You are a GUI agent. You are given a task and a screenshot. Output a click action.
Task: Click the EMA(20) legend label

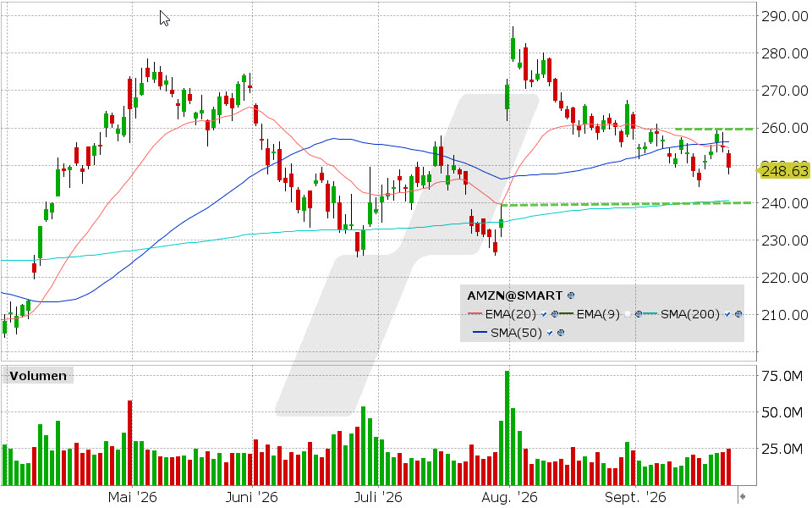pos(511,314)
